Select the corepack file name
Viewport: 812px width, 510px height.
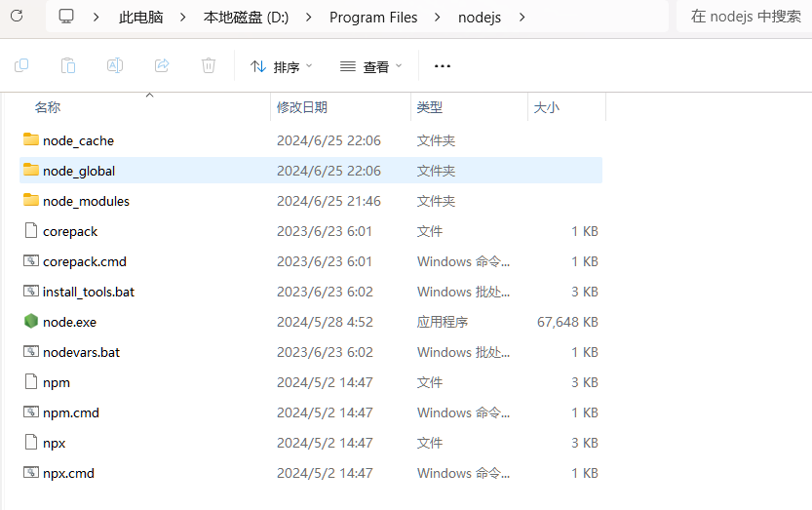[70, 231]
